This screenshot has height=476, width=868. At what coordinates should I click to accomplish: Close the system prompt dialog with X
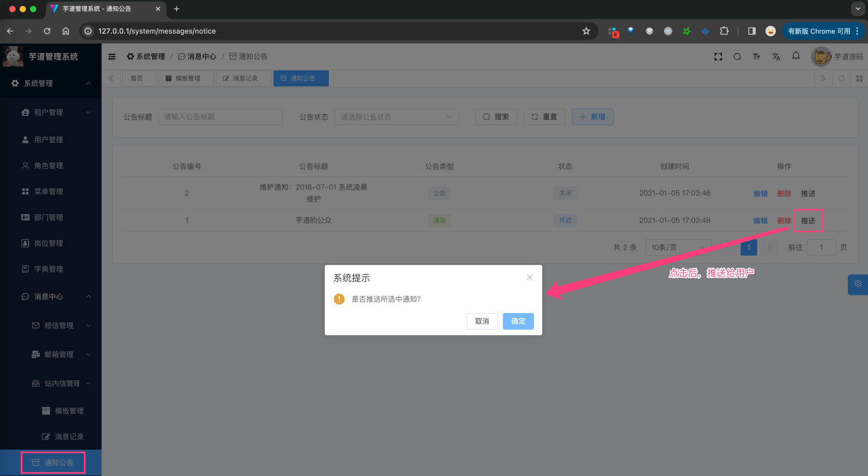529,278
